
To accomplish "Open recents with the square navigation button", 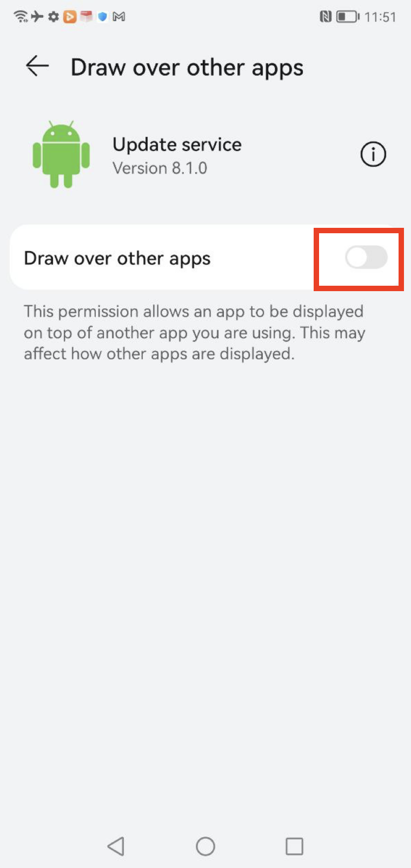I will click(294, 846).
